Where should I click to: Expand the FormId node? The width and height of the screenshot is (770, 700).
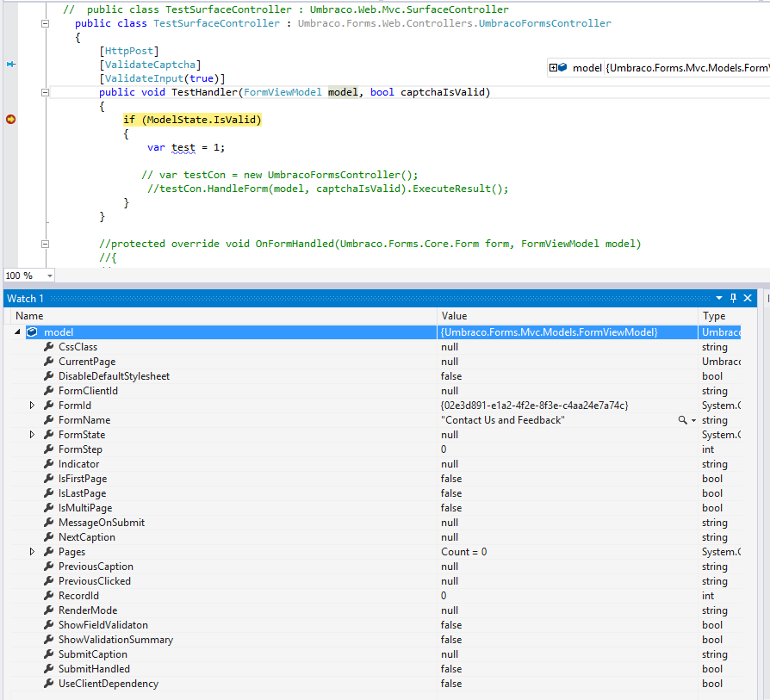[32, 406]
